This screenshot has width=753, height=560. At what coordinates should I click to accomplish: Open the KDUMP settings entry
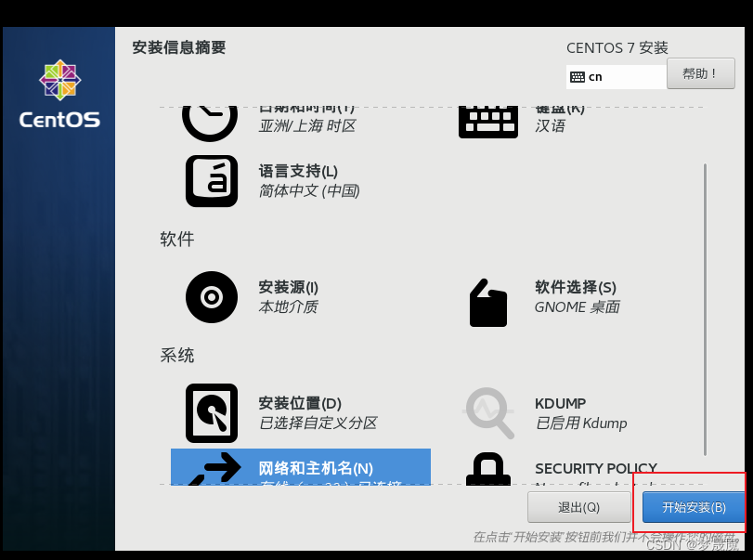[560, 403]
